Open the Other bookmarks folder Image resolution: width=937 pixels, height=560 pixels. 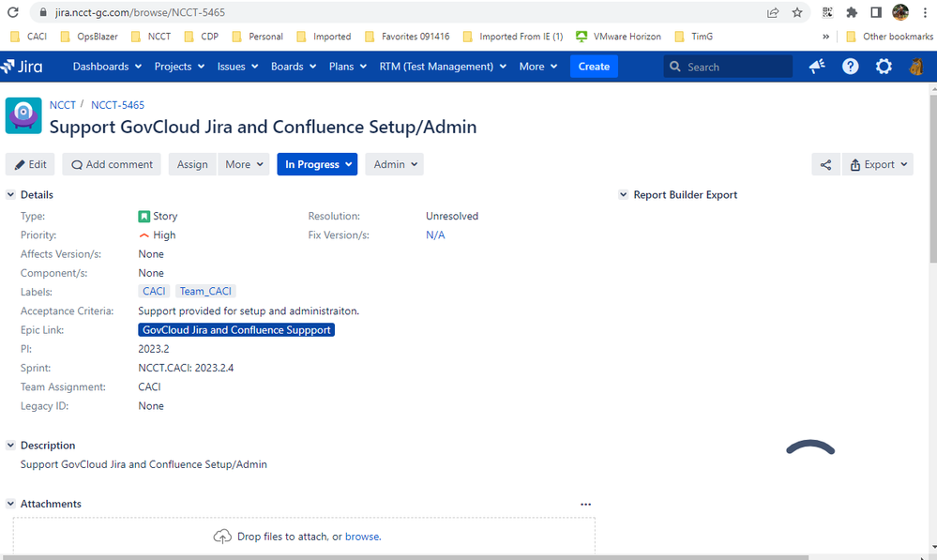point(889,37)
